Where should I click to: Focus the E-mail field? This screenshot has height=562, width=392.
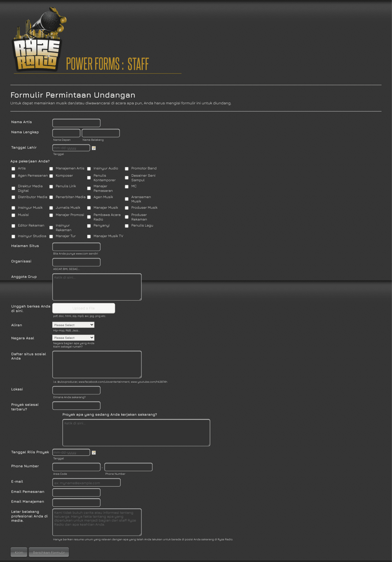pyautogui.click(x=86, y=482)
